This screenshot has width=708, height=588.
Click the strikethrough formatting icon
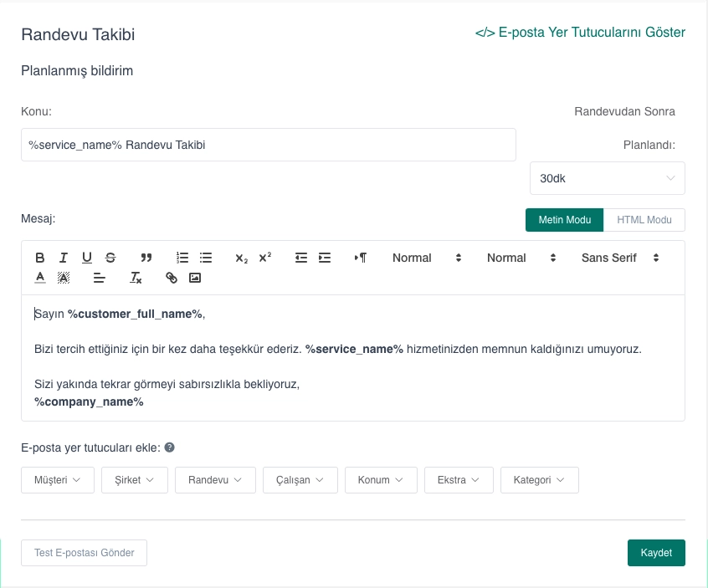[x=110, y=258]
